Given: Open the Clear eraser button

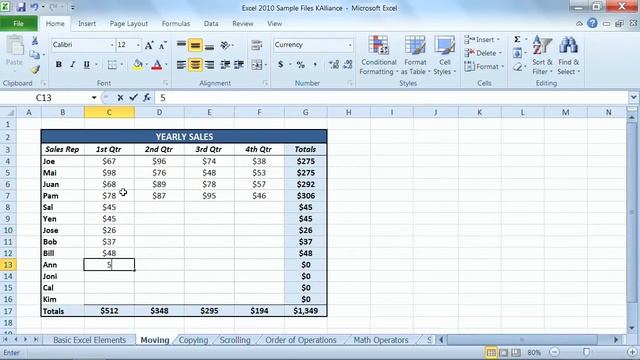Looking at the screenshot, I should point(518,67).
